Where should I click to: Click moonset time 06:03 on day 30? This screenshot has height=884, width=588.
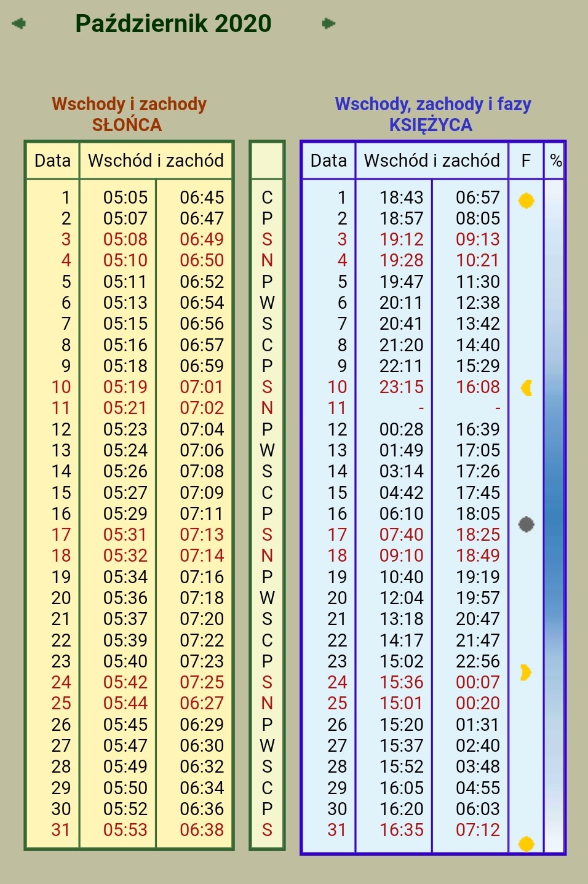(x=478, y=809)
